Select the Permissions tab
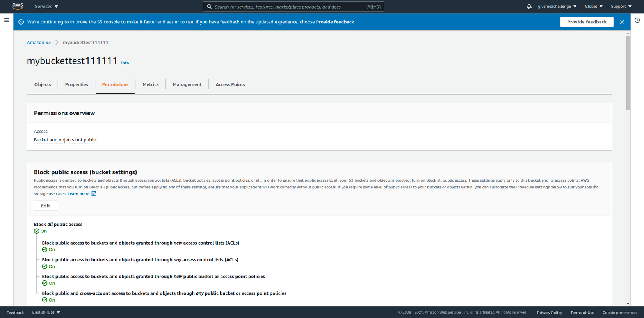The image size is (644, 318). point(115,84)
